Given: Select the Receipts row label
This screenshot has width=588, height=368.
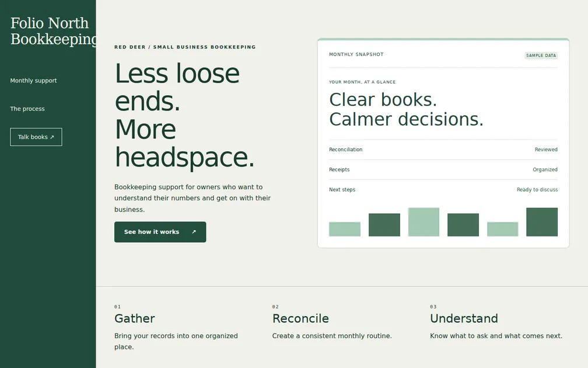Looking at the screenshot, I should tap(339, 169).
